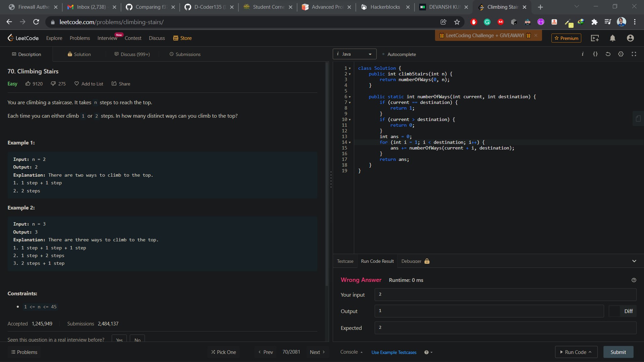Viewport: 644px width, 362px height.
Task: Open the Testcase tab
Action: tap(345, 261)
